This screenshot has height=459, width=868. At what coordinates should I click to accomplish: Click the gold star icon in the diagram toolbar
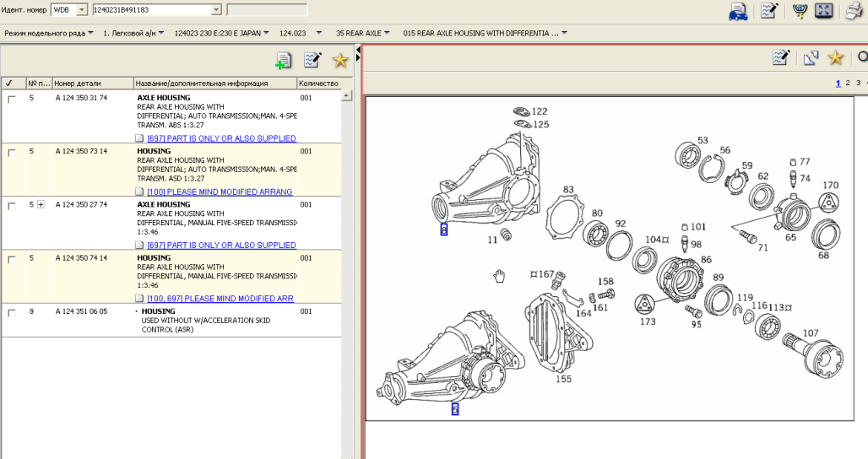coord(835,57)
